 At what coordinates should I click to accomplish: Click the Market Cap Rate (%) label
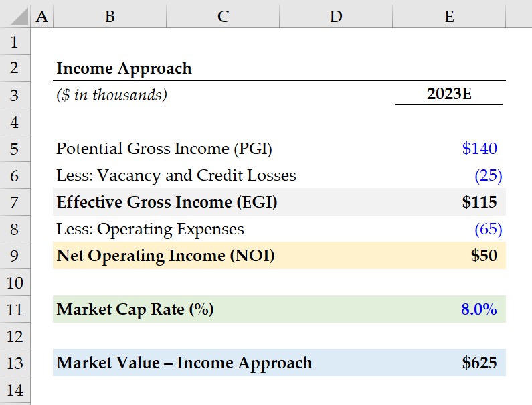135,309
